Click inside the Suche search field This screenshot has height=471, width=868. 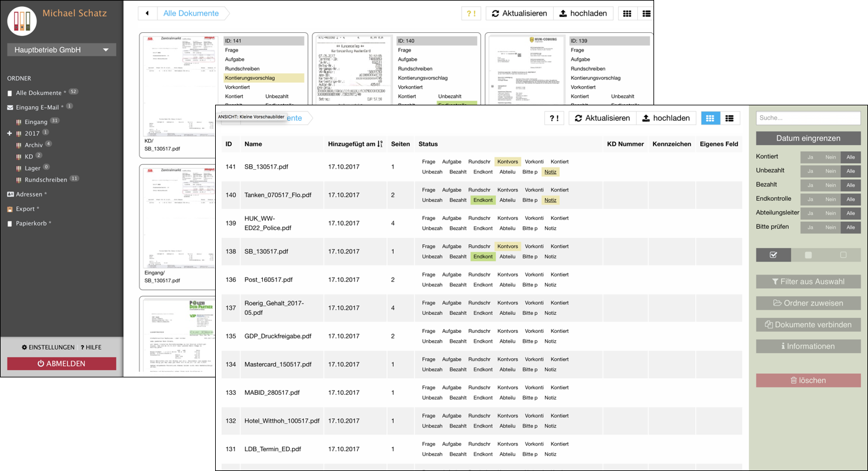[808, 118]
